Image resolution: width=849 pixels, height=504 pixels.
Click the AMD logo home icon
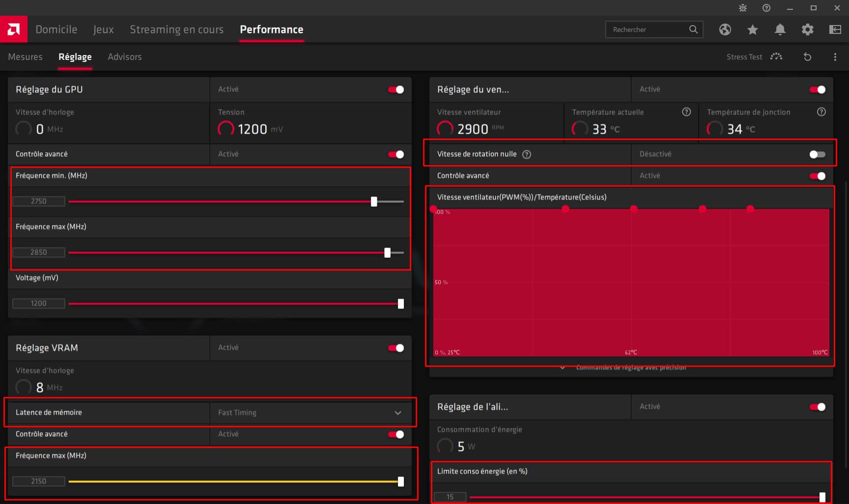click(x=13, y=29)
